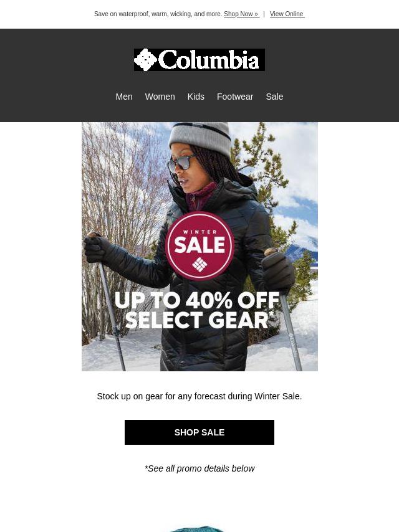Open the Women navigation link
This screenshot has height=532, width=399.
tap(160, 97)
